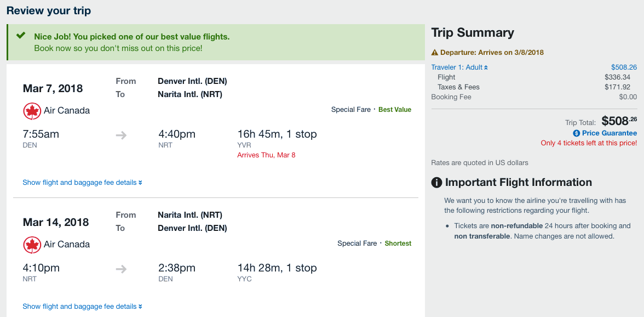Click the departure flight arrow icon
This screenshot has height=317, width=644.
click(122, 135)
